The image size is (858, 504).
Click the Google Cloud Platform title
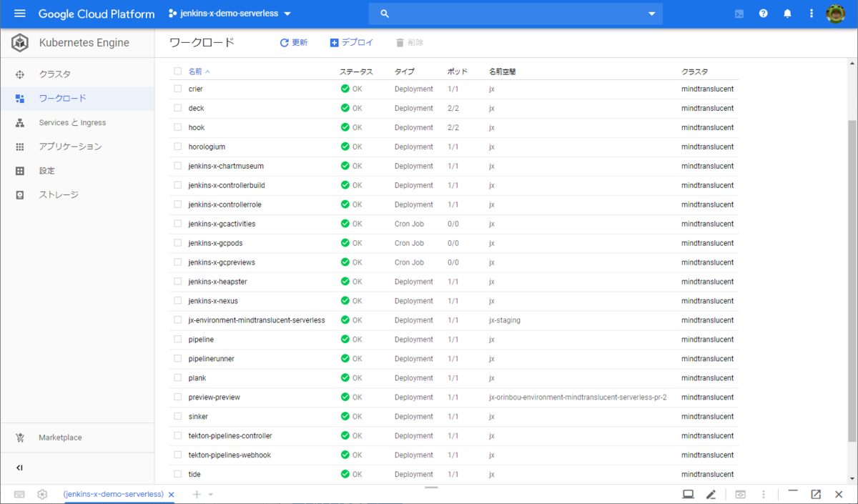click(x=97, y=14)
